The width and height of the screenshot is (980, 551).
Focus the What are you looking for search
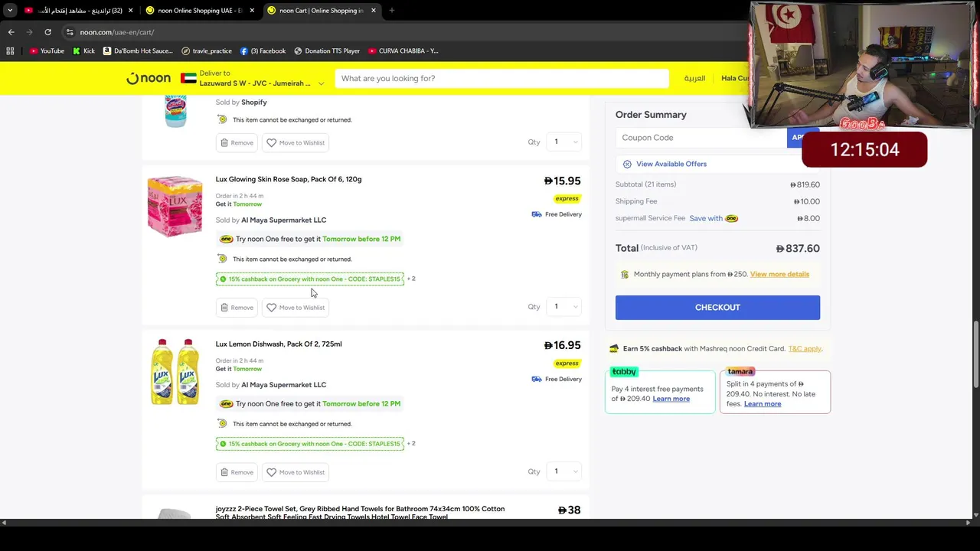tap(501, 78)
